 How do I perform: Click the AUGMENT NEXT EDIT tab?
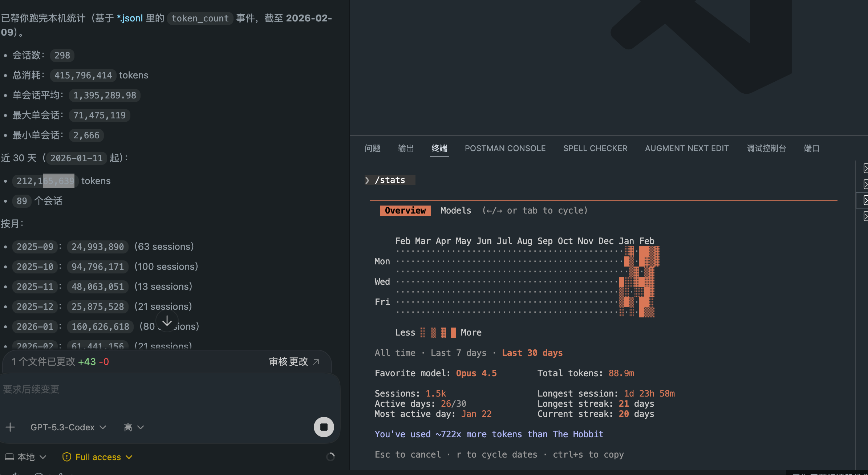(x=686, y=148)
